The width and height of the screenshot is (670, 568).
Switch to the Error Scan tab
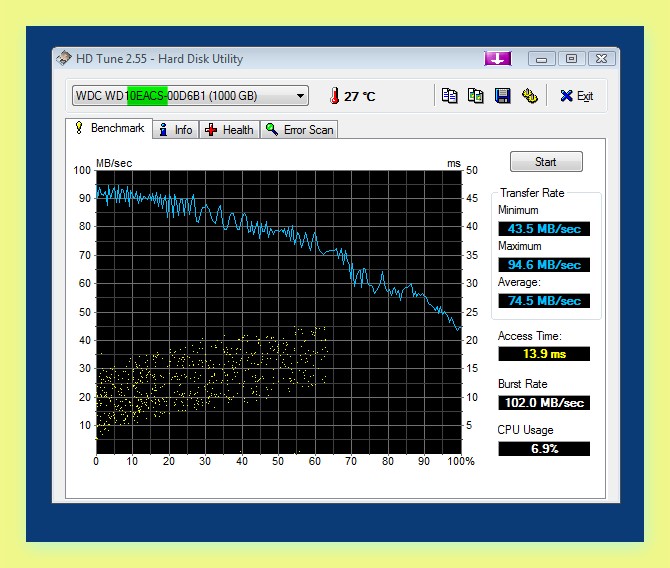pyautogui.click(x=299, y=129)
